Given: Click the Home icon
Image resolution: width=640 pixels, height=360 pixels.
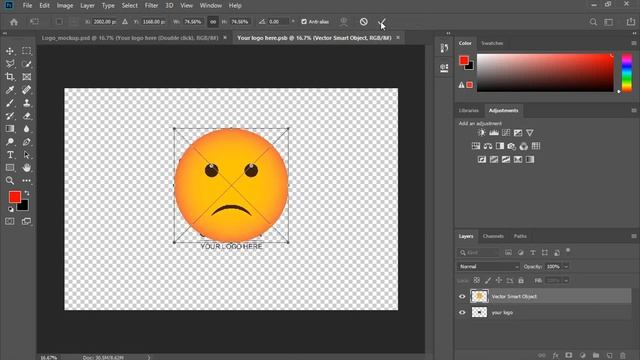Looking at the screenshot, I should coord(14,22).
